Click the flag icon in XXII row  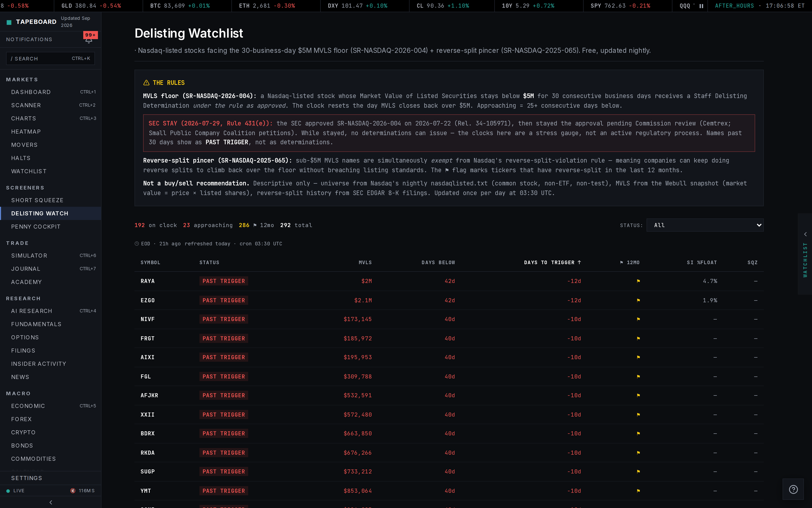coord(638,415)
